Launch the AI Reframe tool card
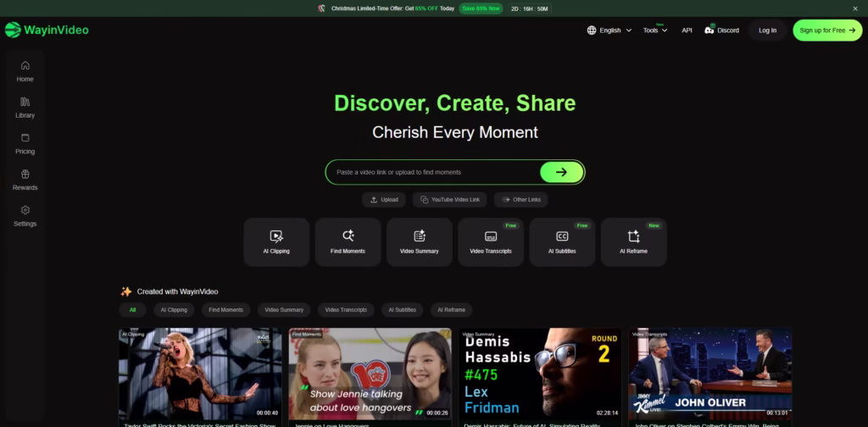 (x=633, y=241)
